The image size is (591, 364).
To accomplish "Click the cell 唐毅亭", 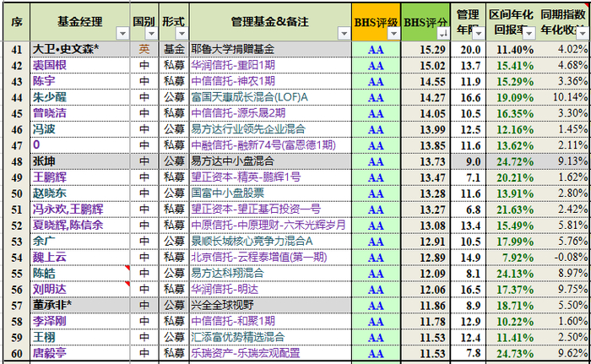I will (x=80, y=353).
